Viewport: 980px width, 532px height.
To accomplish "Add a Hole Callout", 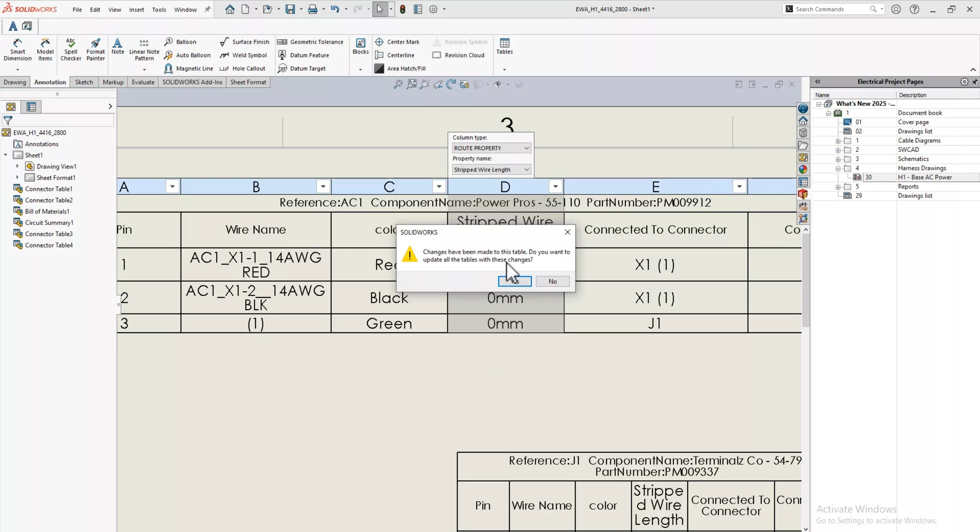I will pos(243,69).
